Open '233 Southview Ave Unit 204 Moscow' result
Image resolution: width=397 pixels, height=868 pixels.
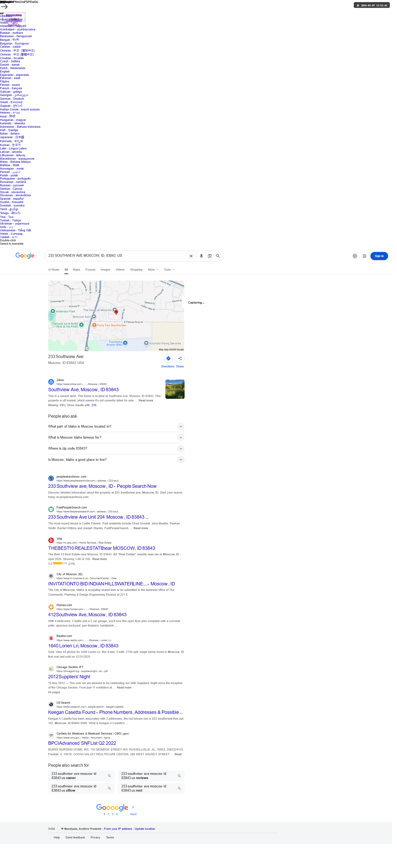click(98, 517)
